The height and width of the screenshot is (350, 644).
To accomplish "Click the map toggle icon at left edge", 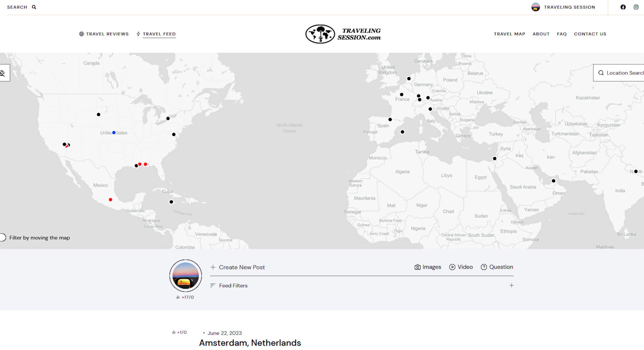I will point(3,73).
